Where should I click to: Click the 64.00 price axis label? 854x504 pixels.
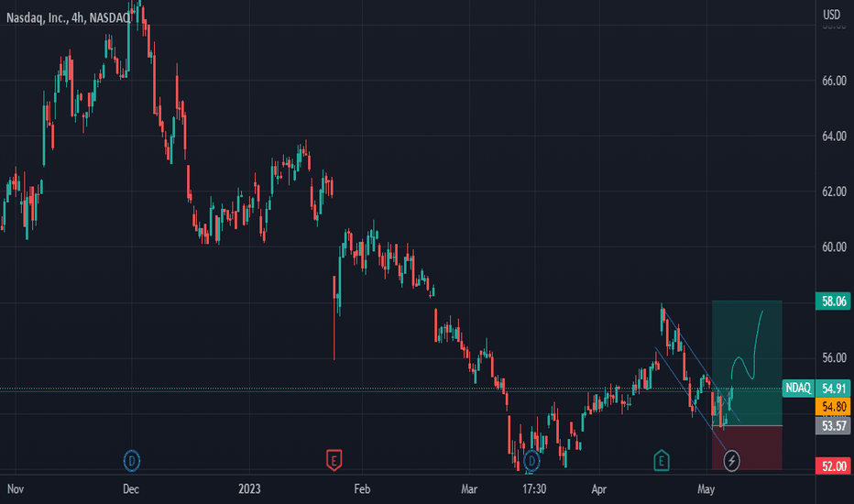click(834, 136)
